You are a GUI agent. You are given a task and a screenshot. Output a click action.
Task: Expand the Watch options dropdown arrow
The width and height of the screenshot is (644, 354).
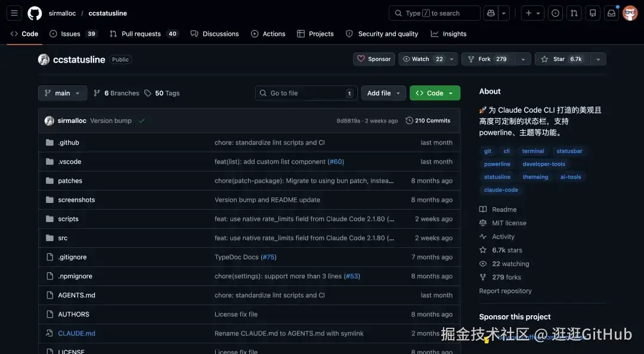(x=452, y=59)
